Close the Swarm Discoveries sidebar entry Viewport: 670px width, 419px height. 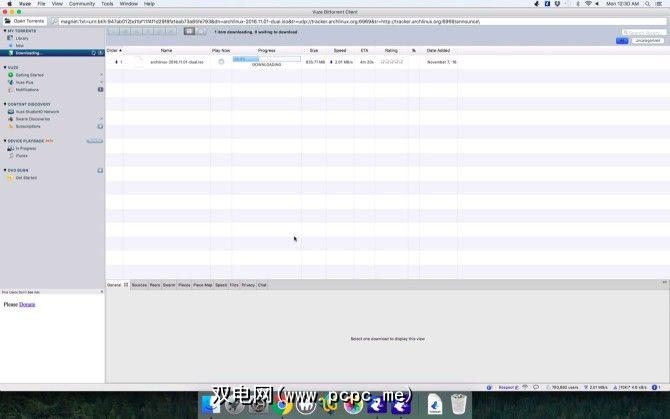click(101, 119)
